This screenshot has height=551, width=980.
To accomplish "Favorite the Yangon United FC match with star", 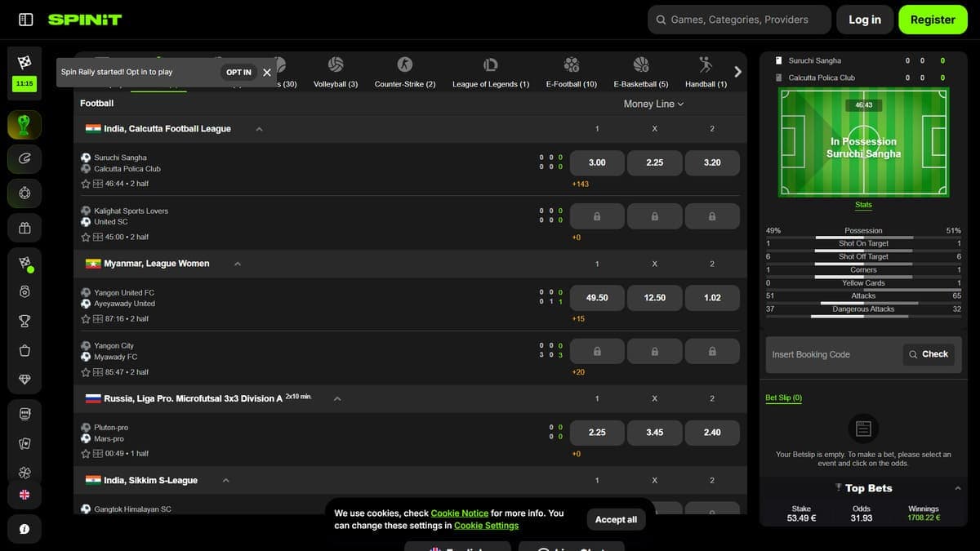I will coord(86,319).
